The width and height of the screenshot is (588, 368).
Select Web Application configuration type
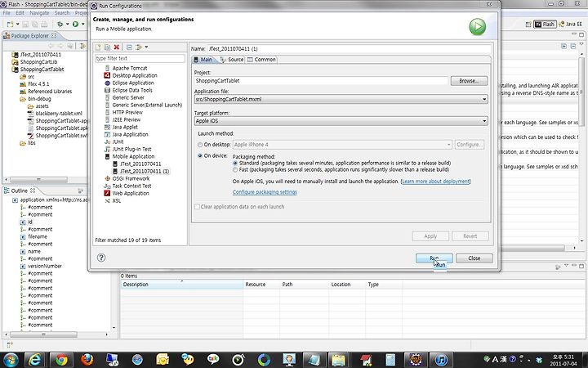131,193
